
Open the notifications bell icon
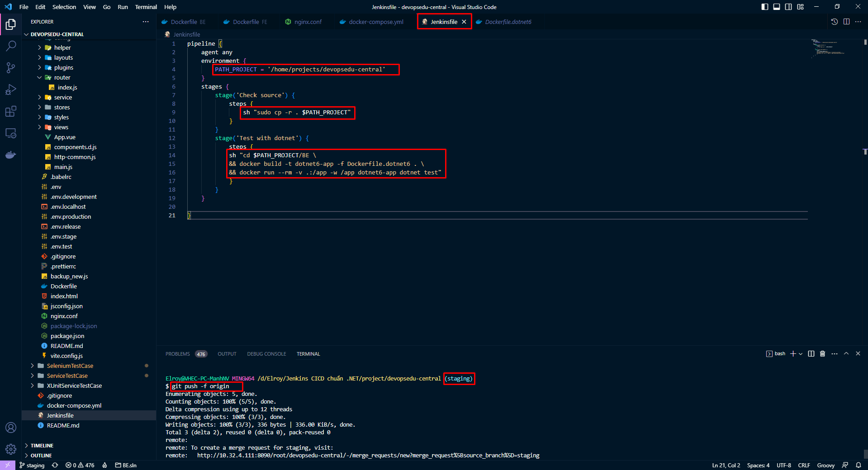pos(858,465)
